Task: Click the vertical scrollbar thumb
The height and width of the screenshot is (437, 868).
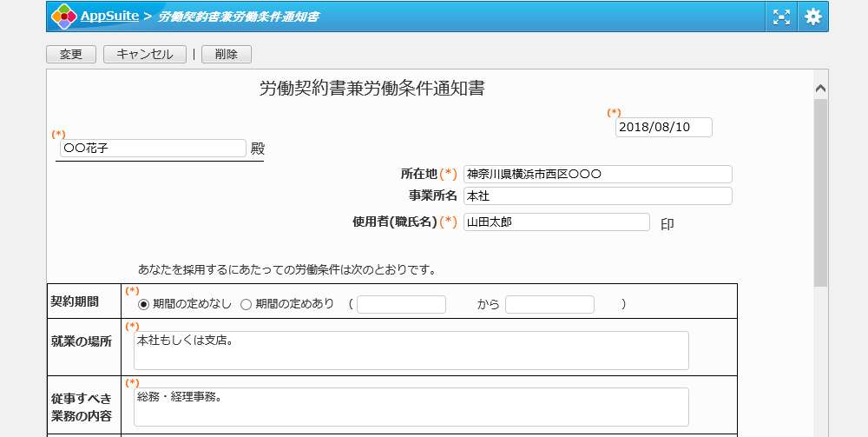Action: pos(820,191)
